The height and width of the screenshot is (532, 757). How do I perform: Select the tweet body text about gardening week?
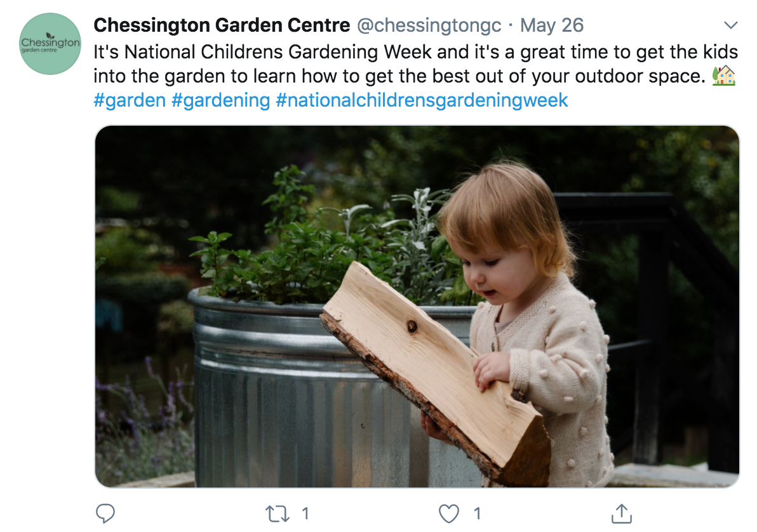pos(416,63)
